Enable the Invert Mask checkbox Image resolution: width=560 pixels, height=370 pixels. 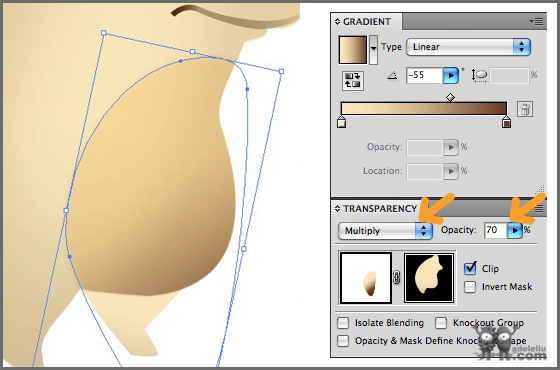(x=470, y=287)
